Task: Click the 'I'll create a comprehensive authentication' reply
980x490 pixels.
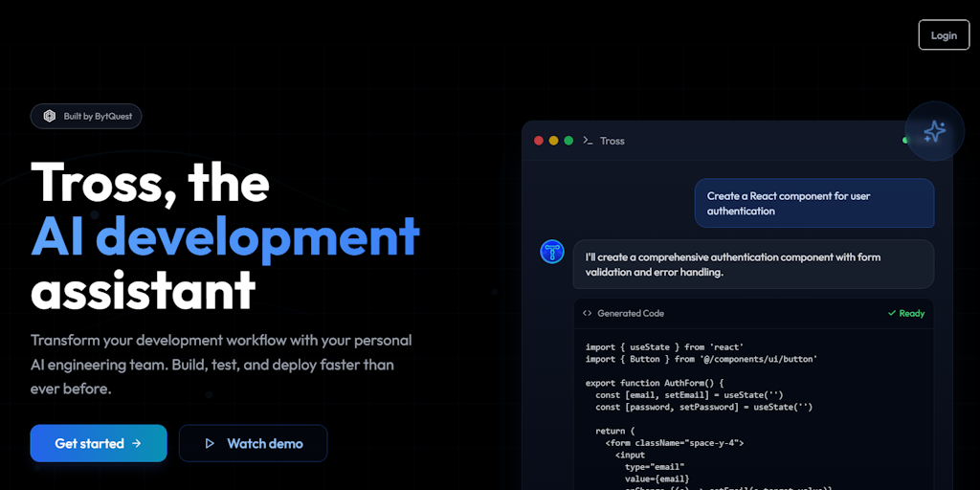Action: point(754,264)
